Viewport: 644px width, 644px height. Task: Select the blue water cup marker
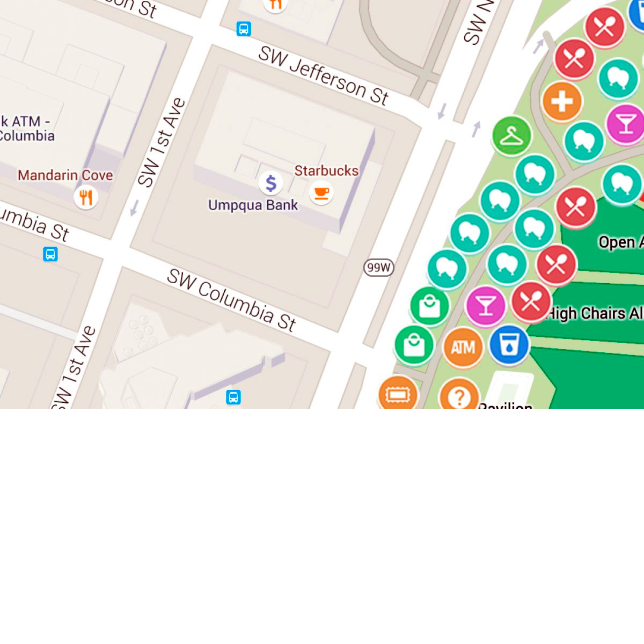(509, 345)
